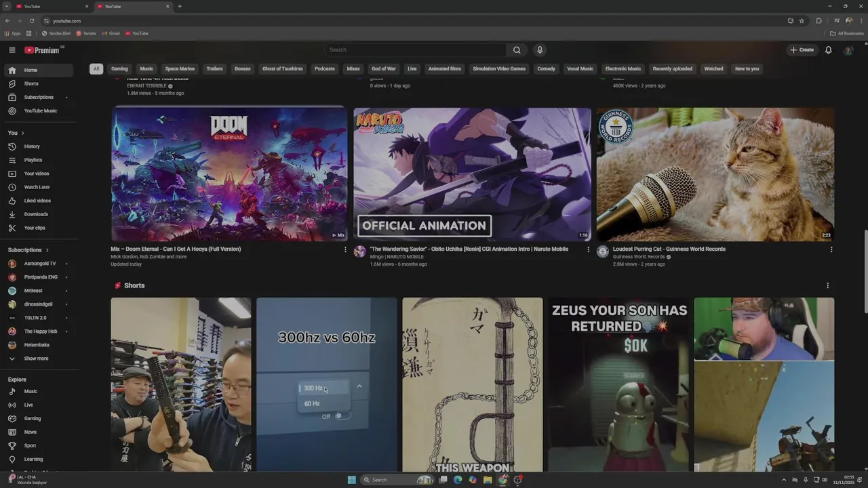
Task: Open new browser tab with plus
Action: (179, 6)
